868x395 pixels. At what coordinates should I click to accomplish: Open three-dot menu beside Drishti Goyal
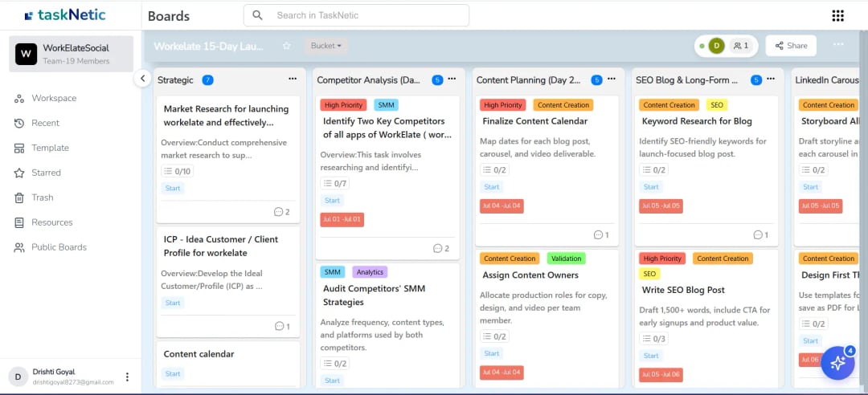point(127,377)
